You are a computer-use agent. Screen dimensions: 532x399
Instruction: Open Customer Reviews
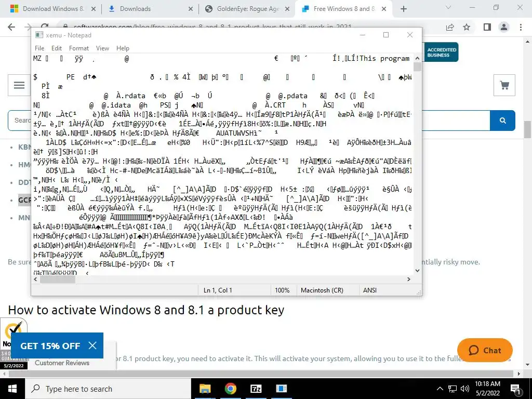click(62, 363)
